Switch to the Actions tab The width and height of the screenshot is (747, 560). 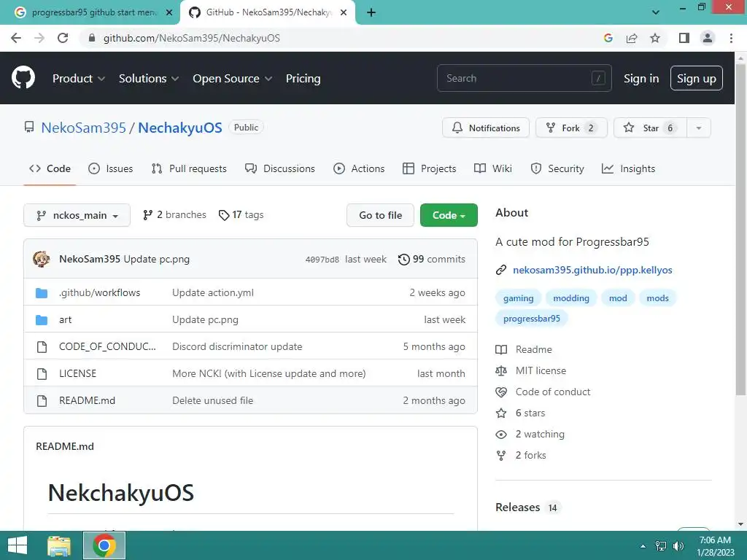[359, 168]
